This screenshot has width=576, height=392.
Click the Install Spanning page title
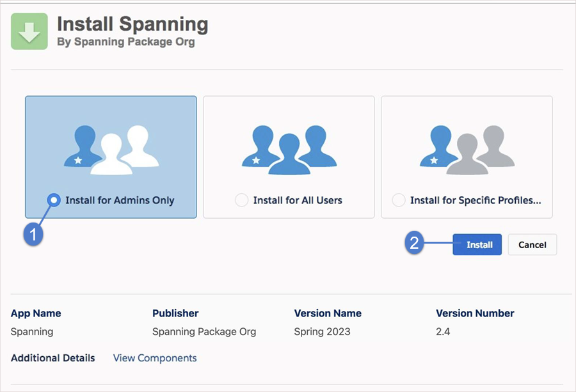132,24
